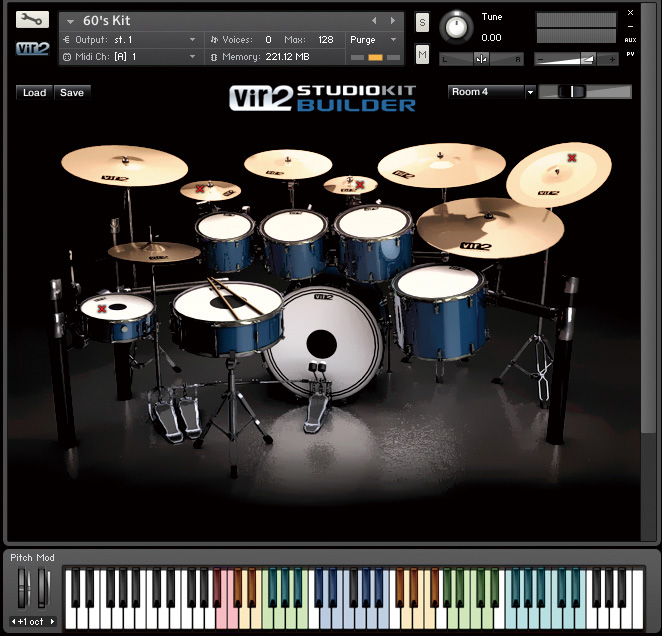This screenshot has width=662, height=636.
Task: Click the floor tom drum
Action: click(x=440, y=313)
